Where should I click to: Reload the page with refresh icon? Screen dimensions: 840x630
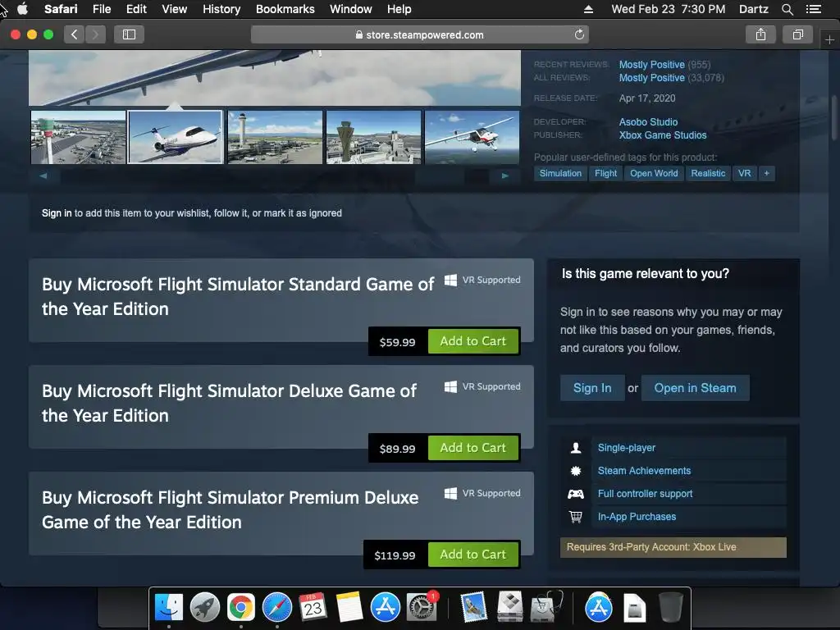pyautogui.click(x=579, y=34)
